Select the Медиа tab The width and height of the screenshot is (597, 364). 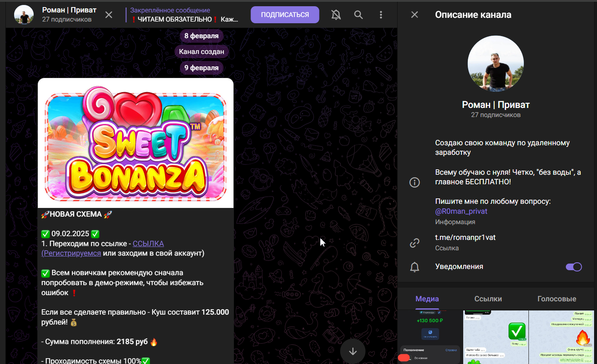click(x=427, y=299)
